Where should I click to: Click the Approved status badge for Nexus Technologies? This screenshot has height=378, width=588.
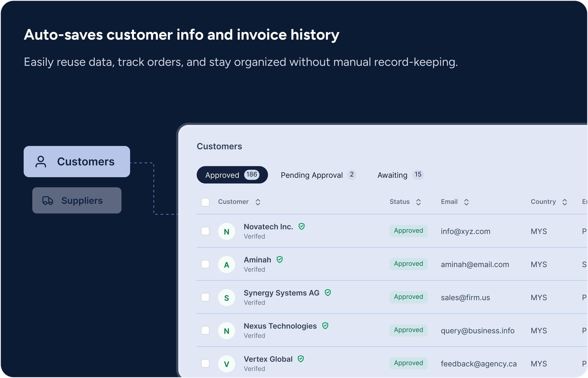click(x=408, y=330)
